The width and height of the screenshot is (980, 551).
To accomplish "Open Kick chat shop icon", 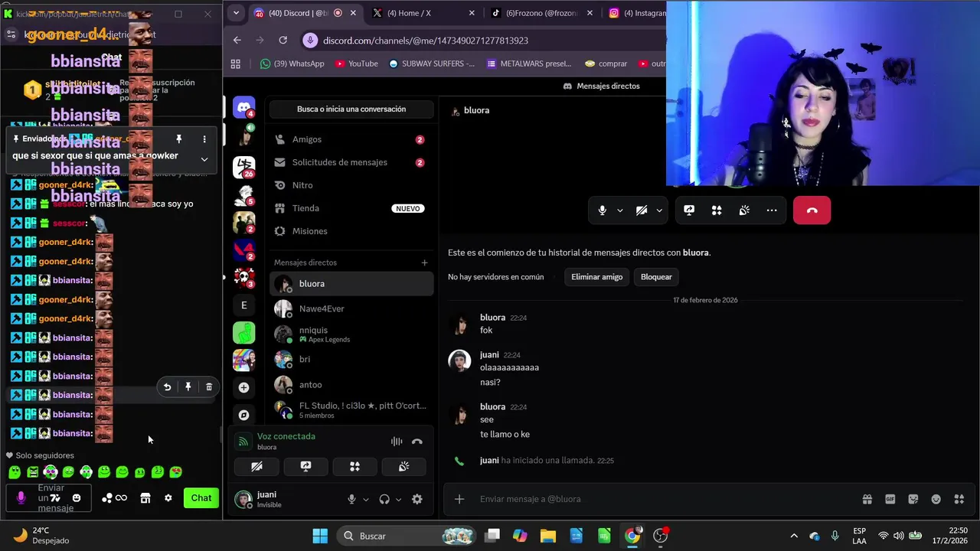I will 145,498.
